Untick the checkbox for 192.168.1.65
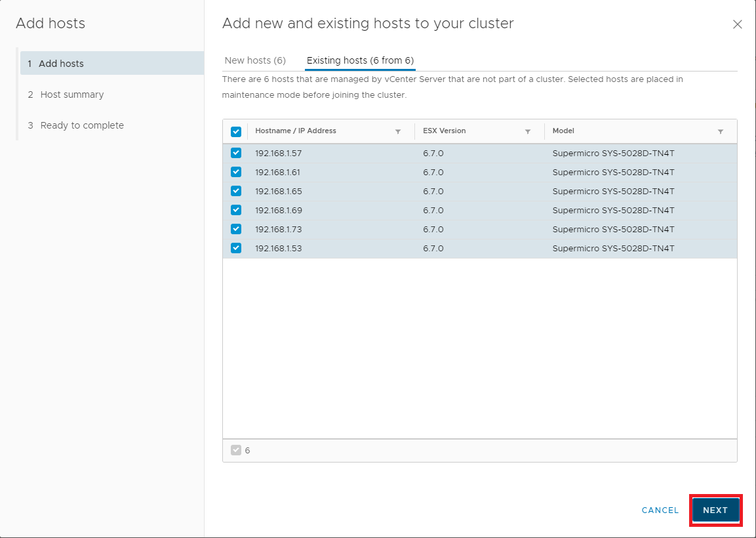This screenshot has height=538, width=756. coord(236,192)
